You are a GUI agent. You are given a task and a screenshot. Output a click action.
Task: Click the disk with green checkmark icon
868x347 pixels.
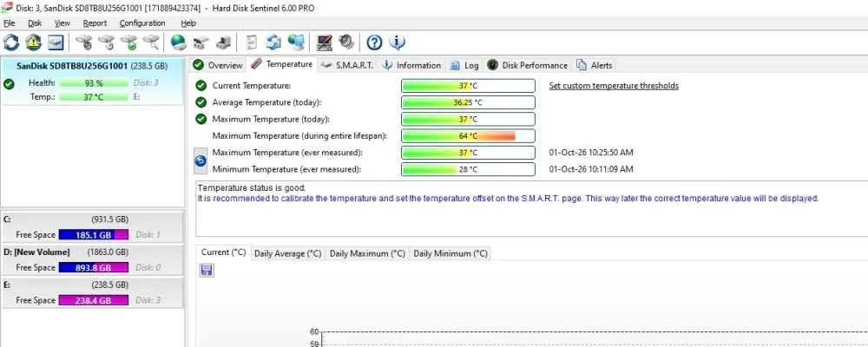(x=128, y=42)
